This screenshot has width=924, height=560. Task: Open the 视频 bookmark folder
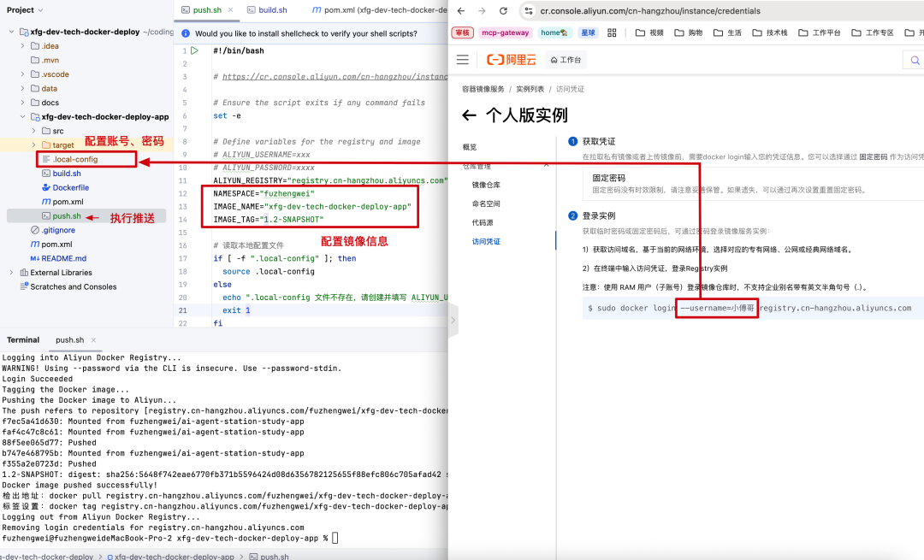tap(649, 32)
